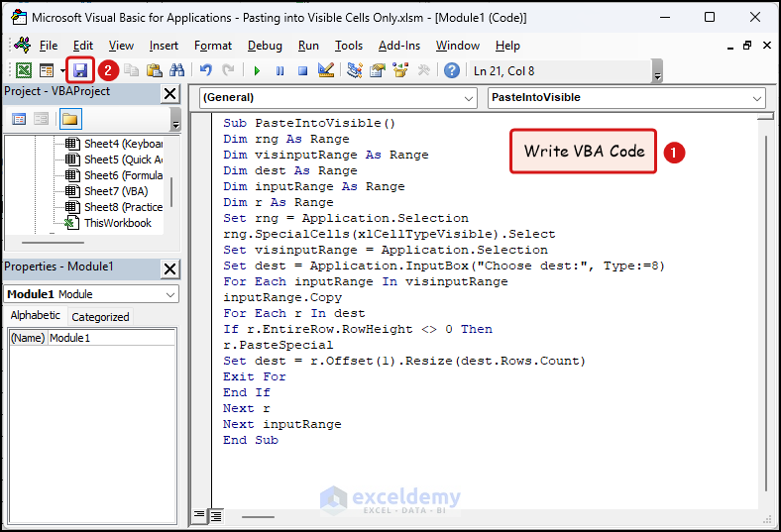781x532 pixels.
Task: Open the Insert UserForm dropdown arrow
Action: [62, 70]
